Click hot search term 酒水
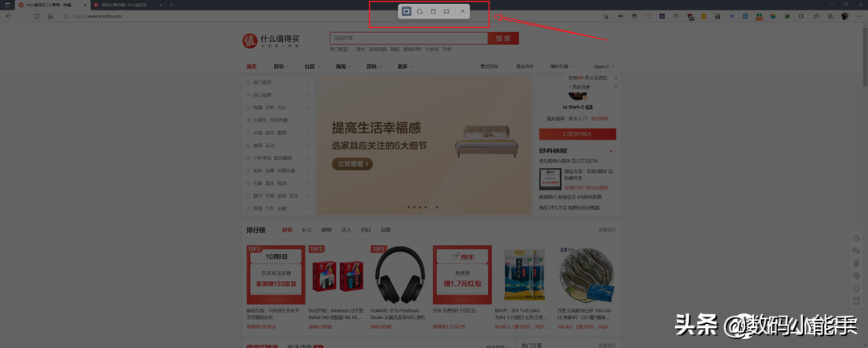This screenshot has height=348, width=868. click(360, 49)
